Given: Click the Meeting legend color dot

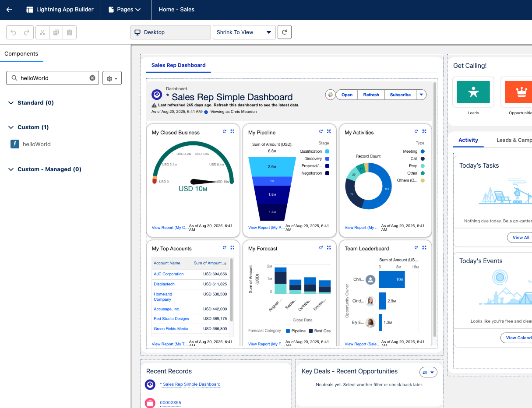Looking at the screenshot, I should coord(423,151).
